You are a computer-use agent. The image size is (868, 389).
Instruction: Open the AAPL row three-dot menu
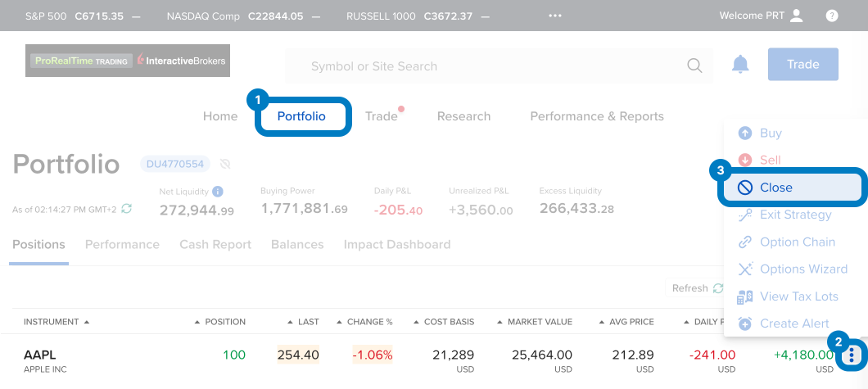(852, 355)
